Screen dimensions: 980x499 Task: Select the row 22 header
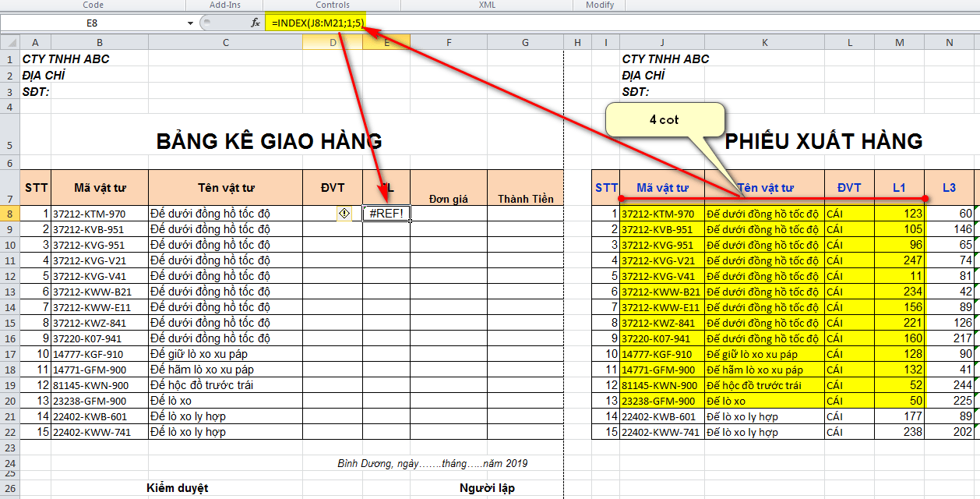(9, 432)
